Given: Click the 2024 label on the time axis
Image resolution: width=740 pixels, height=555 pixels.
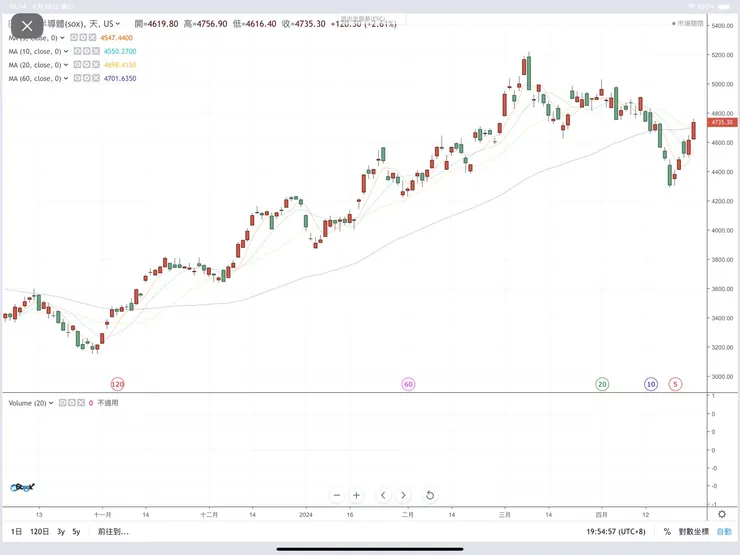Looking at the screenshot, I should coord(306,514).
